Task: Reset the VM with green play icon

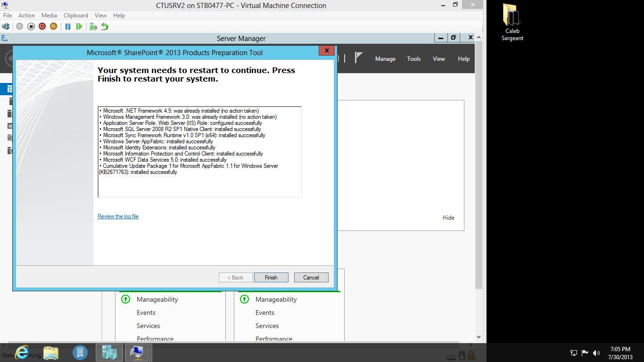Action: pyautogui.click(x=79, y=26)
